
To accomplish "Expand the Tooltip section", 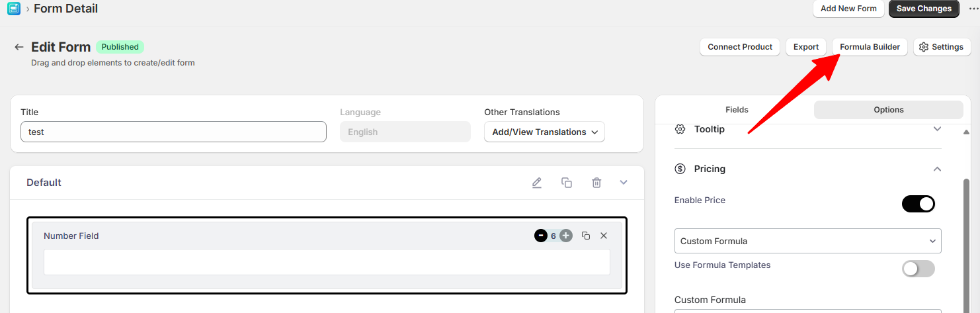I will coord(937,129).
